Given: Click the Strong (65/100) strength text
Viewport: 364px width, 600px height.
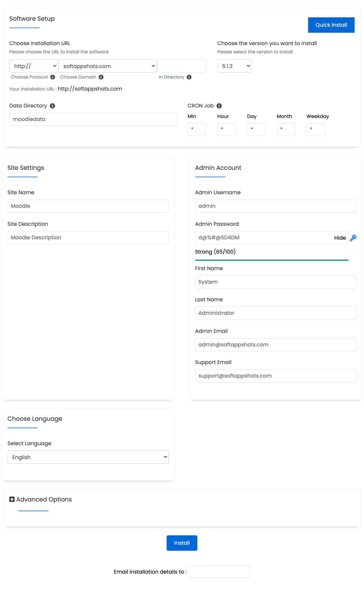Looking at the screenshot, I should pos(215,252).
